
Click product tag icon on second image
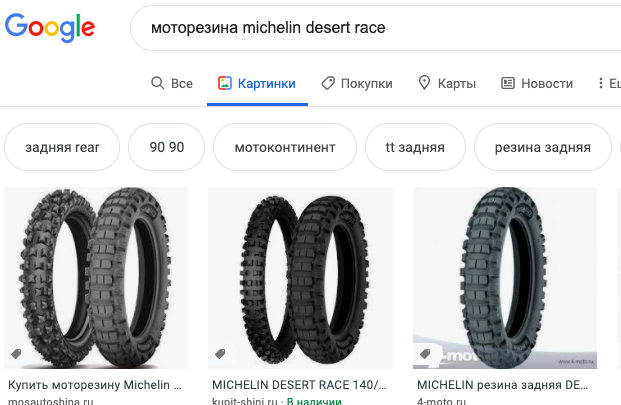220,354
